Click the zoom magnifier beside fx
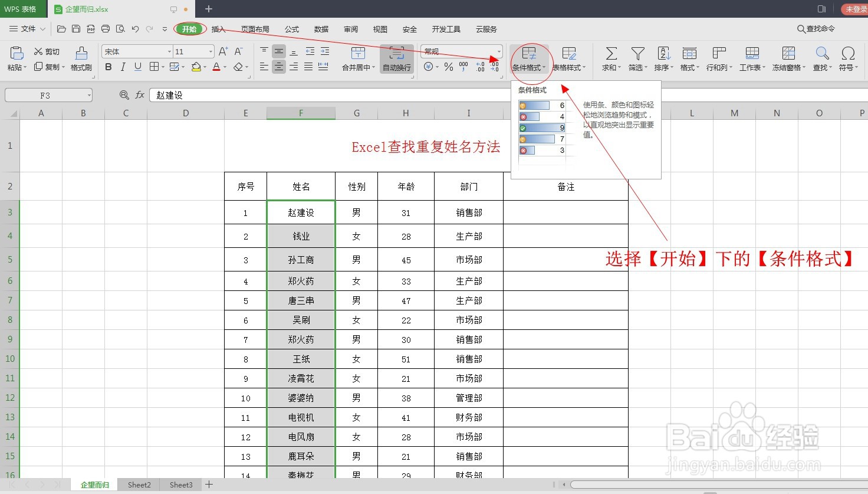This screenshot has height=494, width=868. 124,95
